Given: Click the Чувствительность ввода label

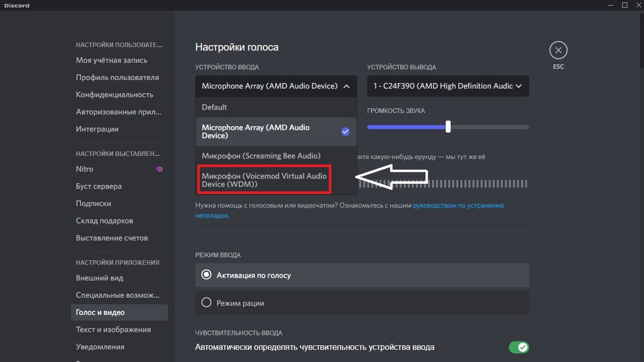Looking at the screenshot, I should (239, 333).
